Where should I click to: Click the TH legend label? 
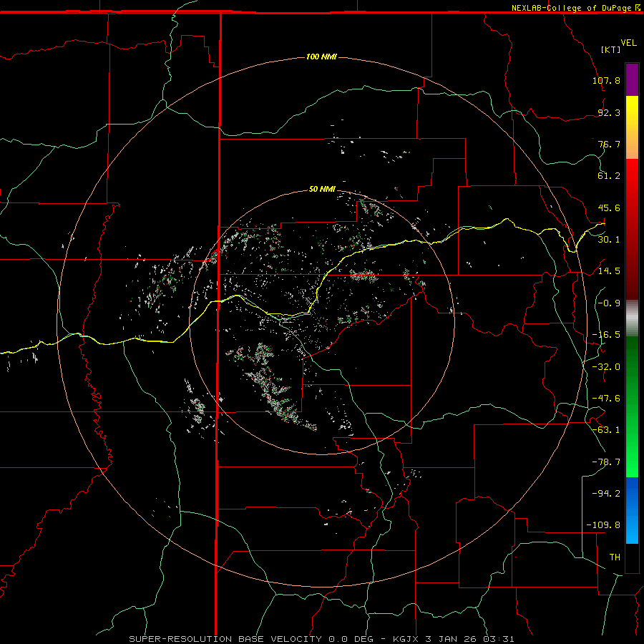[x=615, y=557]
